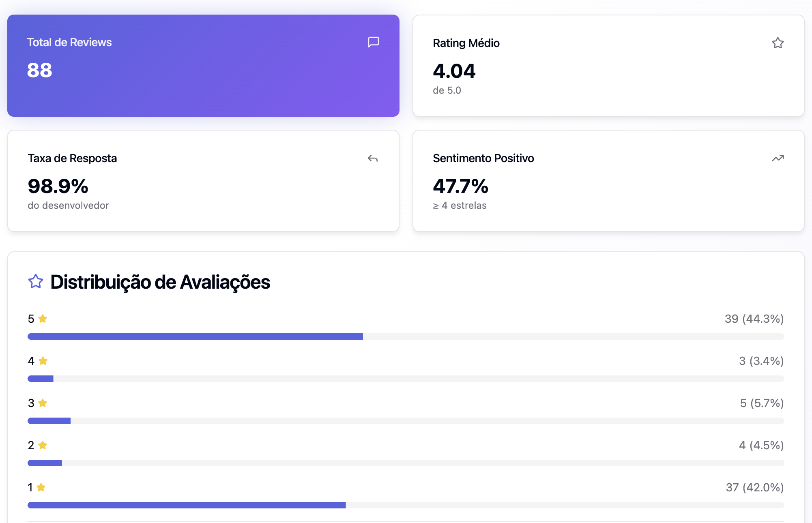Click the 1-star distribution progress bar
Image resolution: width=812 pixels, height=523 pixels.
pyautogui.click(x=406, y=505)
